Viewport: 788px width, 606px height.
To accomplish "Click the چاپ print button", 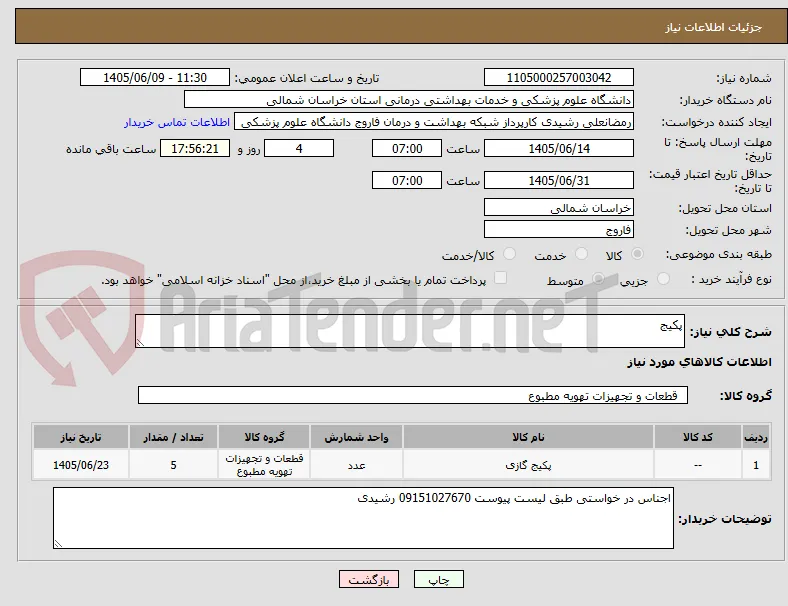I will (439, 579).
